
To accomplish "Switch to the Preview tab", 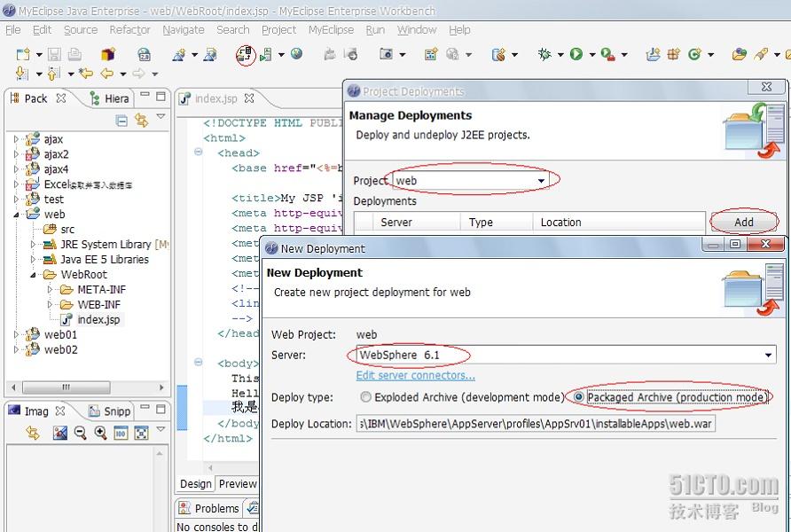I will pyautogui.click(x=237, y=484).
